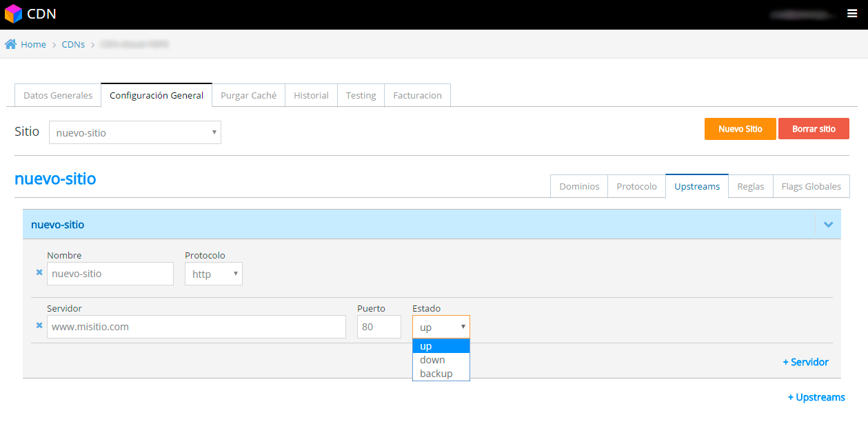Add a new server with + Servidor

805,362
